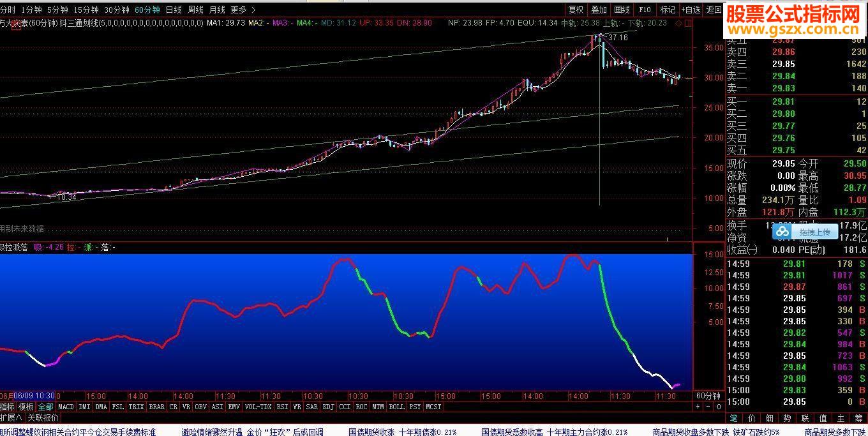
Task: Click the 06/09 10:30 date marker
Action: (x=34, y=396)
